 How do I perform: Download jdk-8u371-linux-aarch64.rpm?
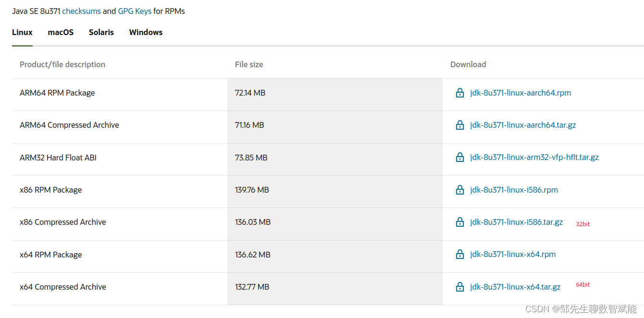(x=520, y=93)
